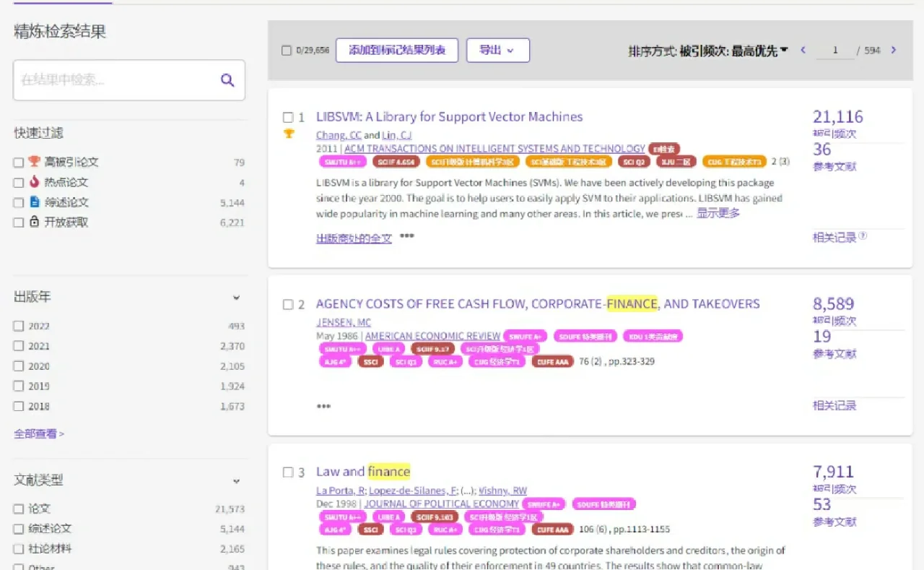Open the Law and finance article title
Screen dimensions: 924x570
click(363, 472)
